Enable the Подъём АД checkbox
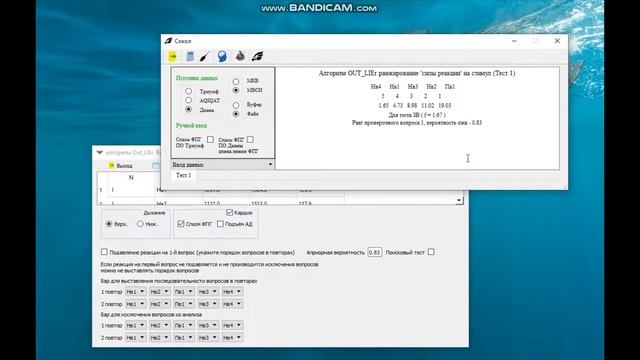 point(220,224)
